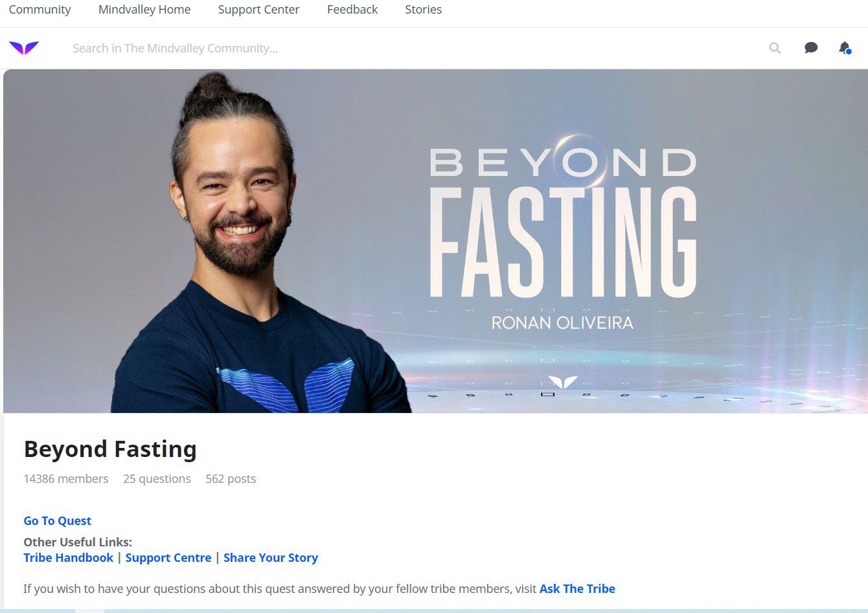The image size is (868, 613).
Task: Open the notifications bell icon
Action: [845, 48]
